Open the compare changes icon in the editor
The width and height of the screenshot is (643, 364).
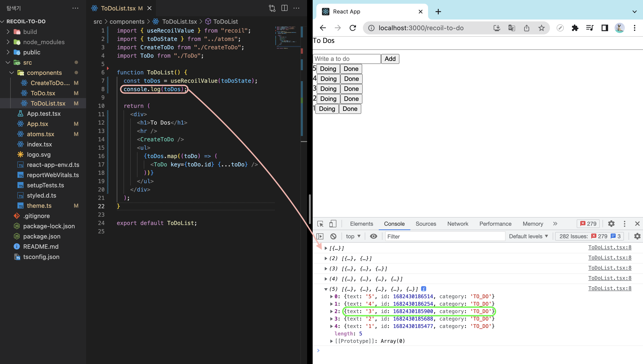click(272, 8)
